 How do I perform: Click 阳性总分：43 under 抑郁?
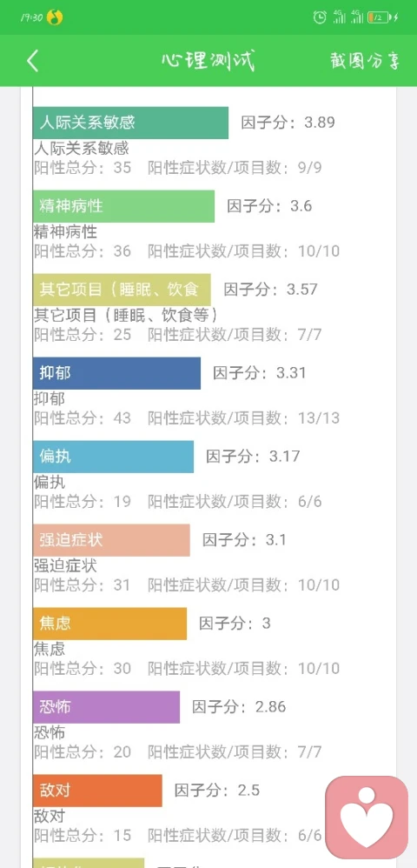(x=83, y=418)
